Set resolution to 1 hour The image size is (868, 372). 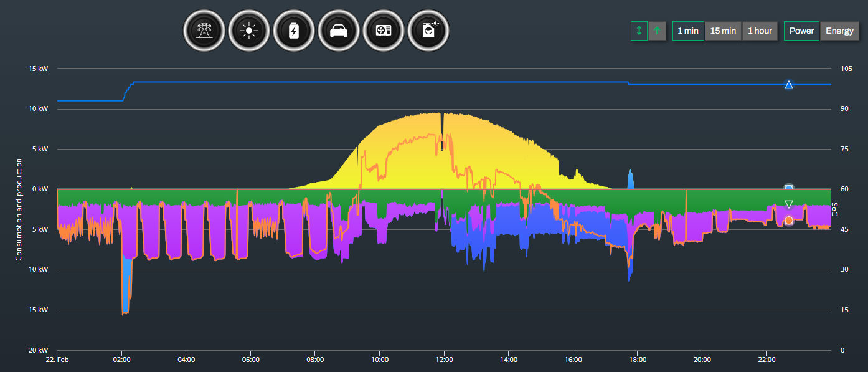pos(760,31)
